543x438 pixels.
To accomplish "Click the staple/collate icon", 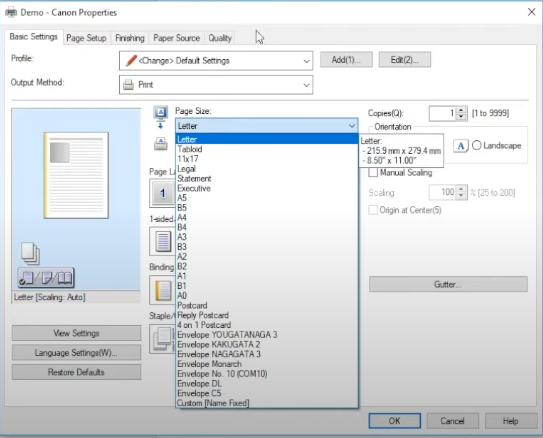I will [x=163, y=339].
